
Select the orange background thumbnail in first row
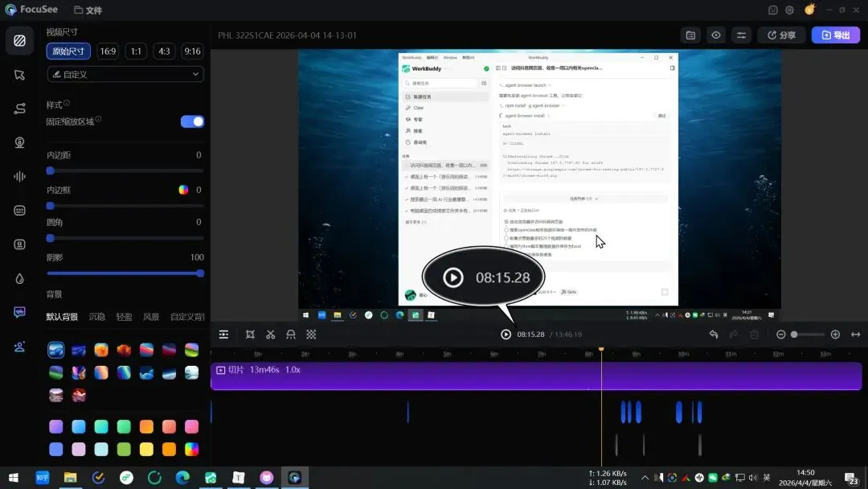pyautogui.click(x=101, y=350)
